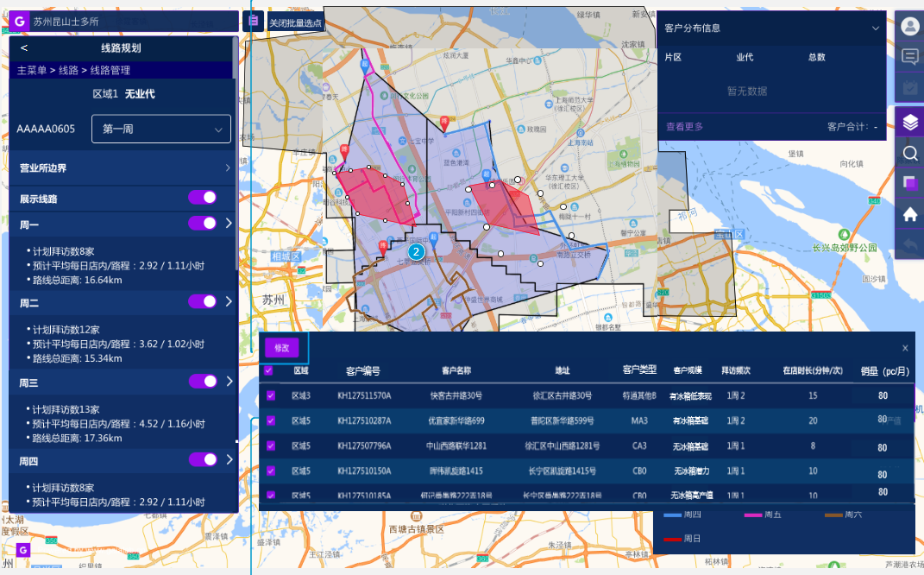Viewport: 924px width, 575px height.
Task: Click the blue marker pin at top of magenta route
Action: tap(365, 67)
